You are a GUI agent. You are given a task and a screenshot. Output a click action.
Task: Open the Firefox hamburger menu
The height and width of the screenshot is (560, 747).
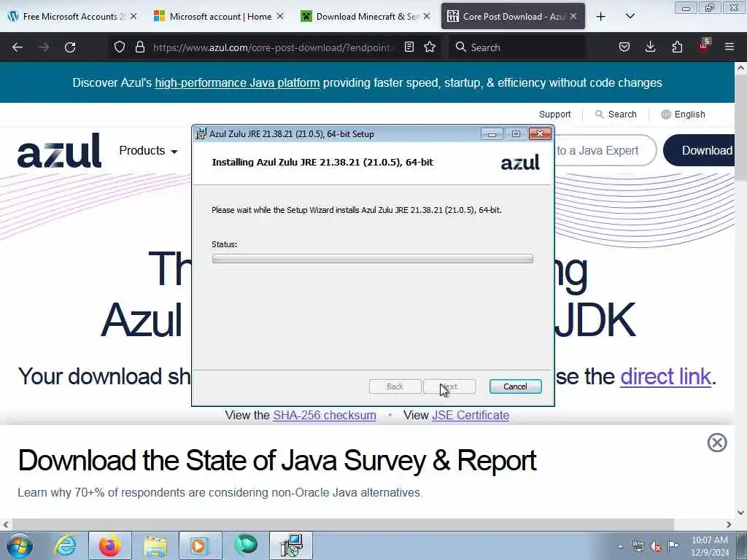pos(729,47)
